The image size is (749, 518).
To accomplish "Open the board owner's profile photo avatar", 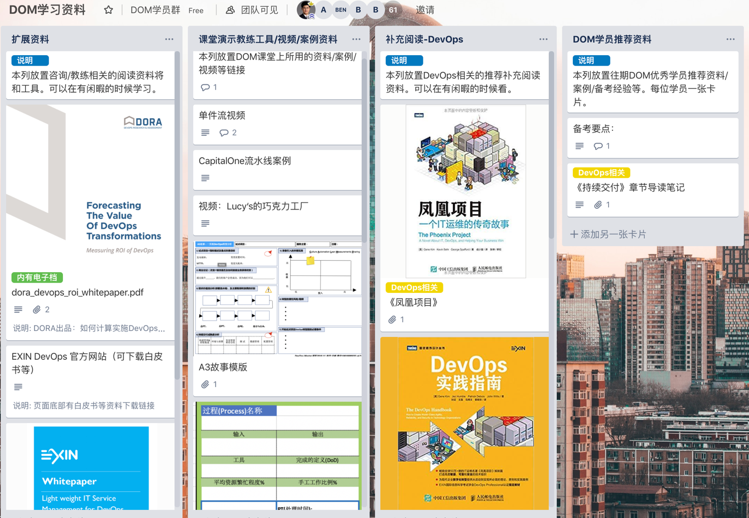I will point(306,10).
